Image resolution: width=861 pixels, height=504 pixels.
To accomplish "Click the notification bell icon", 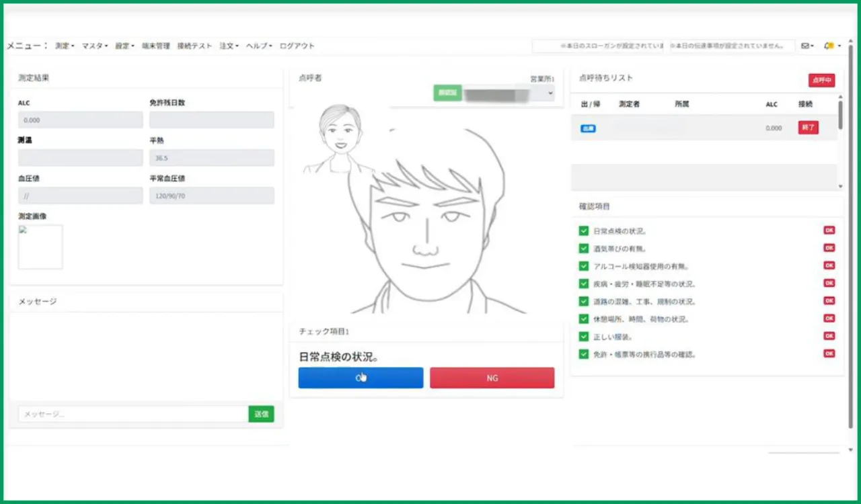I will tap(830, 46).
